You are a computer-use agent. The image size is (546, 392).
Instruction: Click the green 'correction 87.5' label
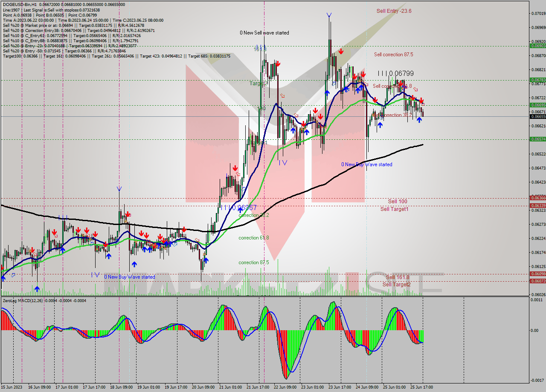[x=254, y=262]
